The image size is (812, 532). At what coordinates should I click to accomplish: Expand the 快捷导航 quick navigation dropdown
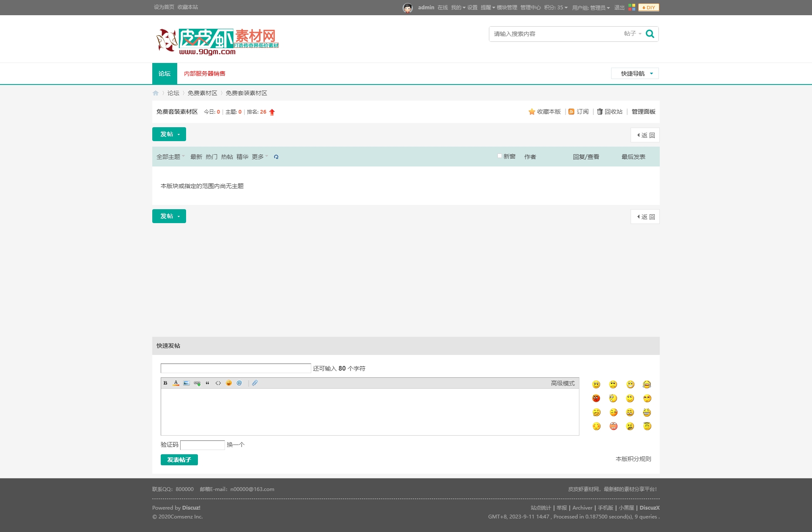635,74
